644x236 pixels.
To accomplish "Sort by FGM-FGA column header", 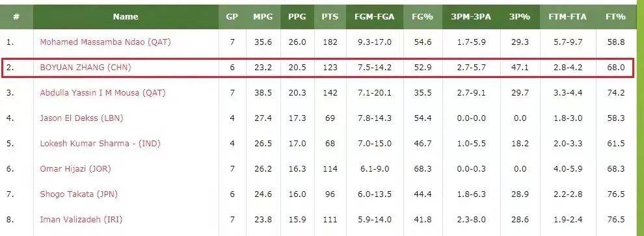I will coord(375,17).
